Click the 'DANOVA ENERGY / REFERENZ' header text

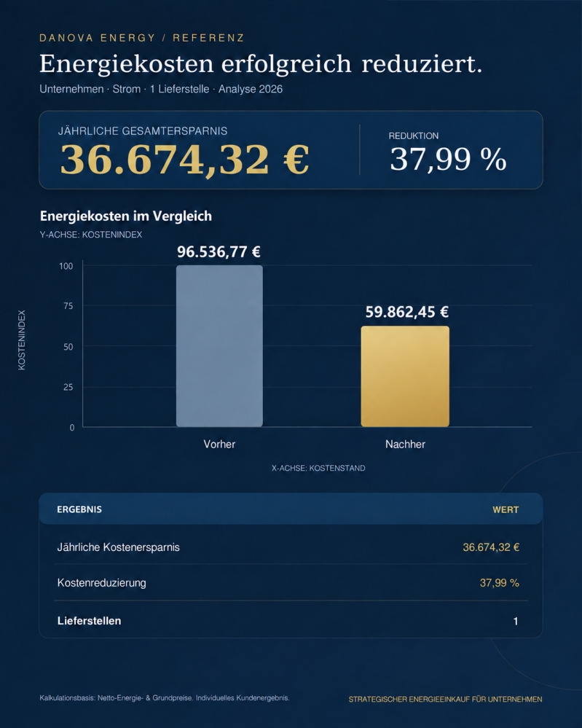click(141, 38)
